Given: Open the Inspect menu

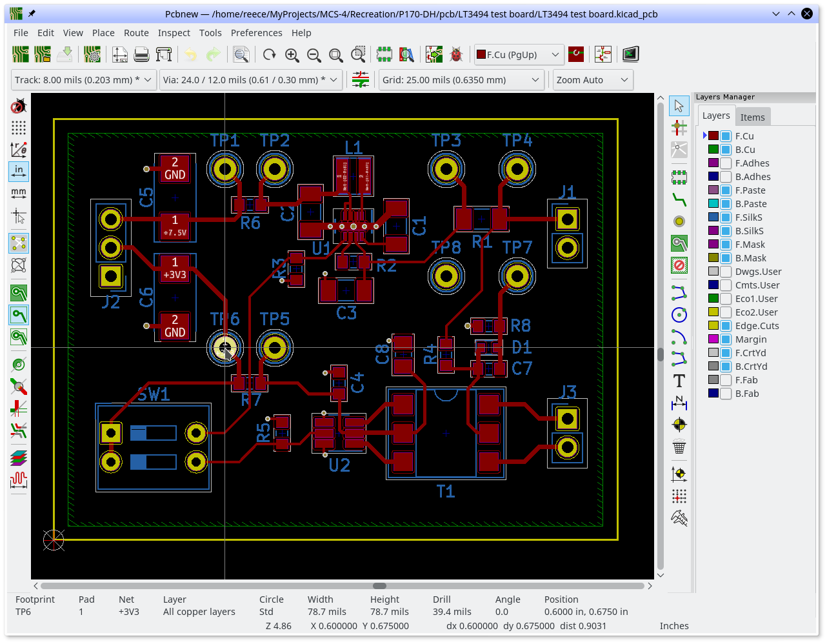Looking at the screenshot, I should [x=174, y=33].
